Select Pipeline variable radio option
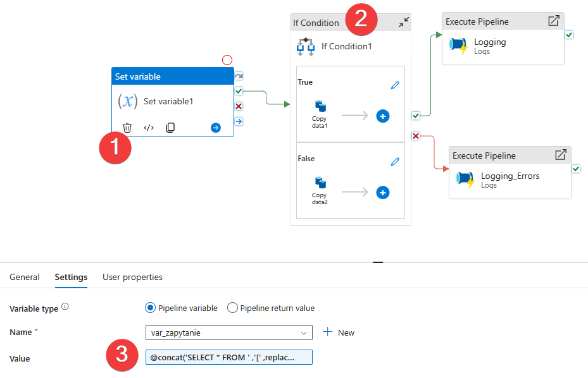Screen dimensions: 588x378 (x=151, y=308)
